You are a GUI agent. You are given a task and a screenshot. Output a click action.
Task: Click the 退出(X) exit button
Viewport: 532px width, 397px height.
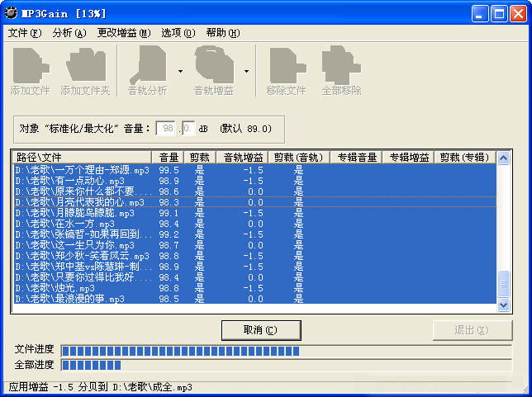473,330
